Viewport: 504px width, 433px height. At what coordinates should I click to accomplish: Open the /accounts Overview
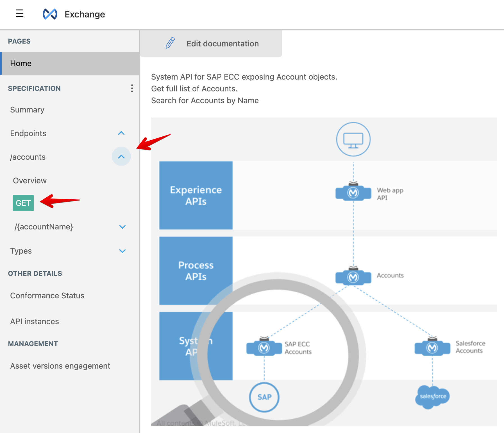coord(30,181)
